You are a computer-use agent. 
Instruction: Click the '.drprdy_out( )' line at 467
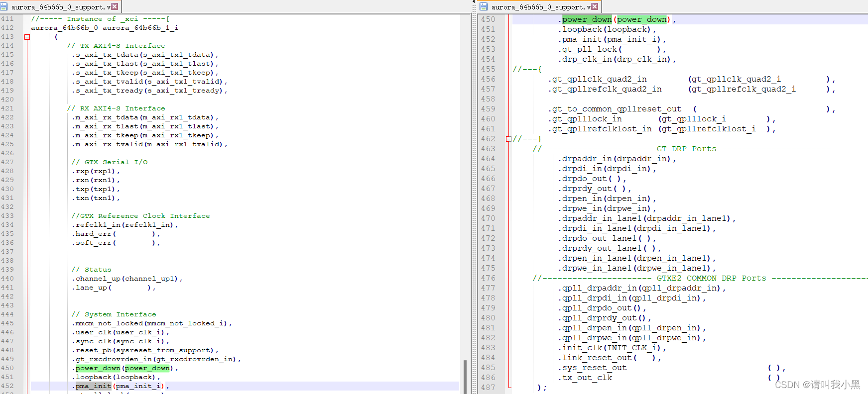tap(595, 189)
